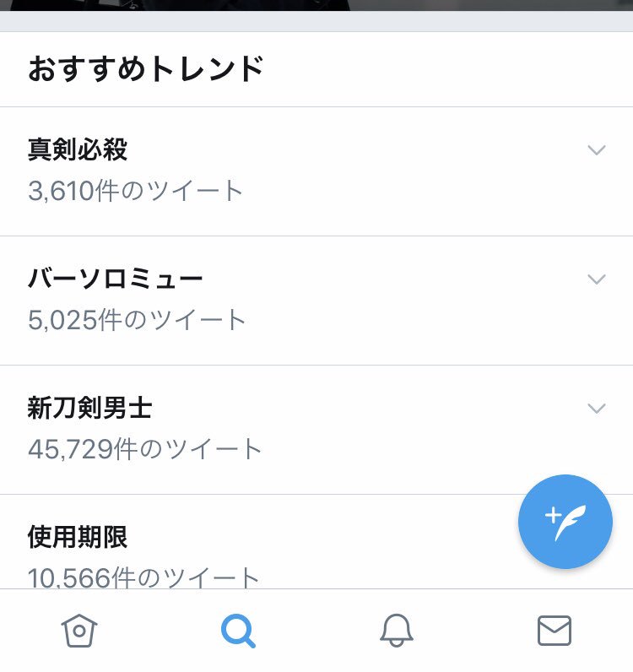Open the Search tab magnifier icon
The height and width of the screenshot is (672, 633).
238,631
